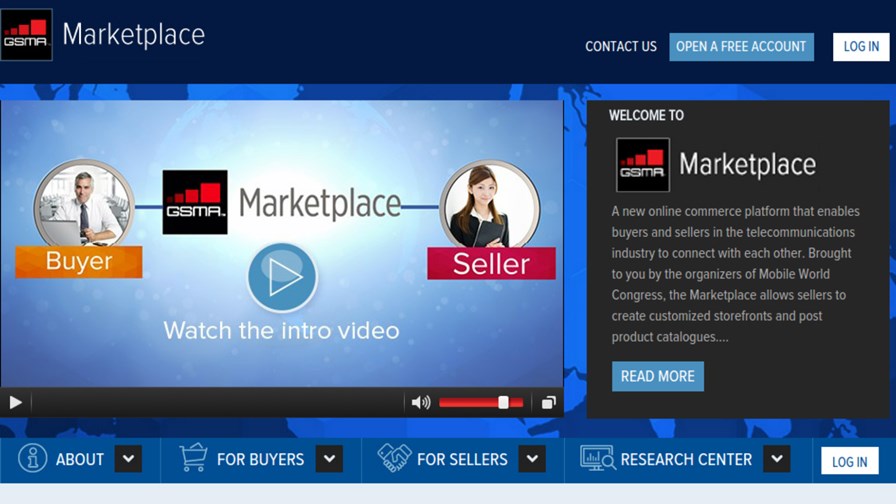This screenshot has width=896, height=504.
Task: Click the welcome panel description paragraph
Action: (x=735, y=274)
